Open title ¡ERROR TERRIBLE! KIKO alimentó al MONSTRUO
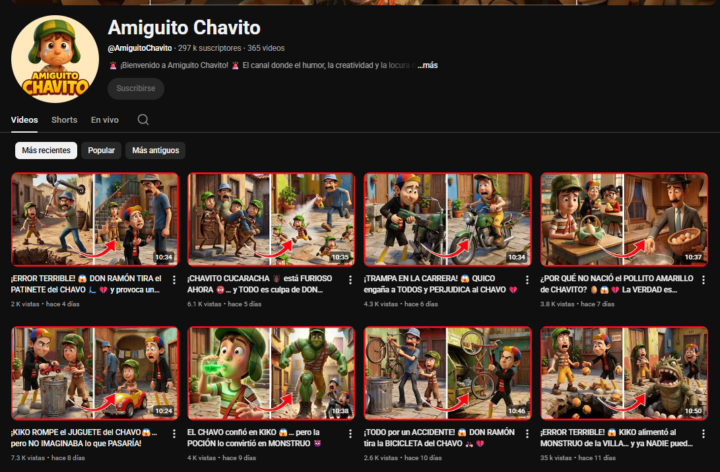The image size is (720, 472). [616, 438]
